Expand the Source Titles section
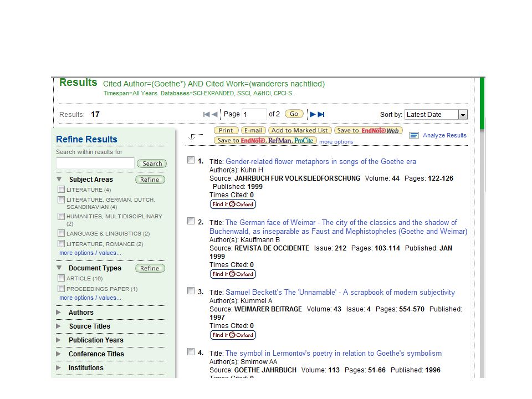The width and height of the screenshot is (532, 399). [x=58, y=326]
